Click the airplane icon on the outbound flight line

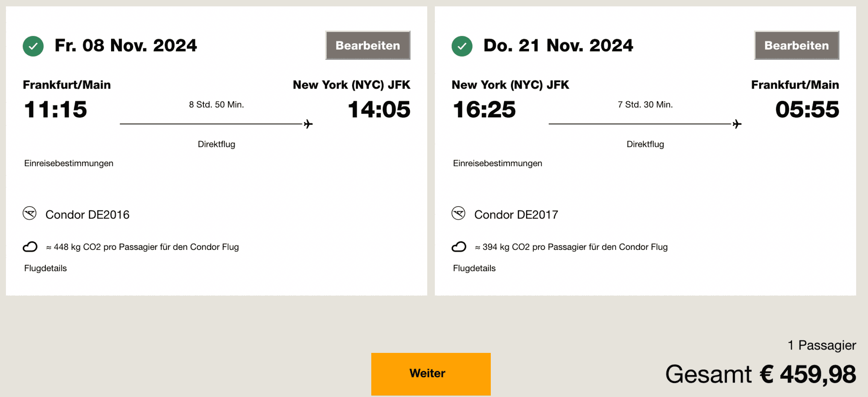tap(308, 124)
